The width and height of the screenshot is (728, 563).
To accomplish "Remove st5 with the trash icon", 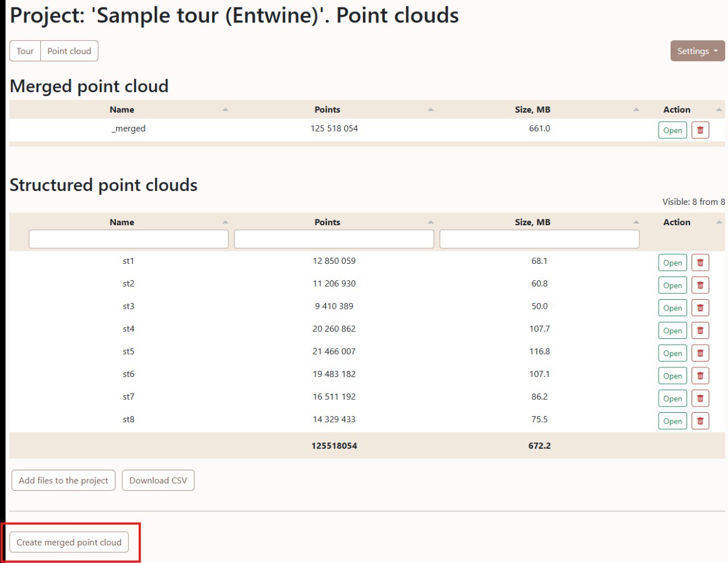I will (700, 353).
